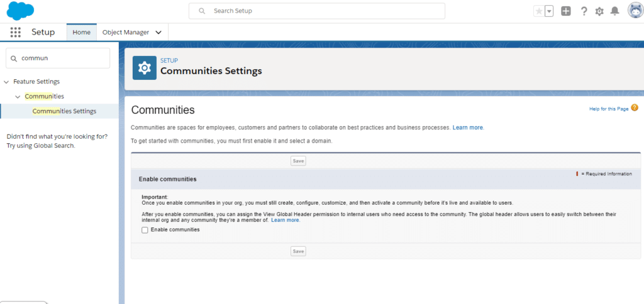Viewport: 644px width, 304px height.
Task: Open the favorites list dropdown arrow
Action: (x=549, y=11)
